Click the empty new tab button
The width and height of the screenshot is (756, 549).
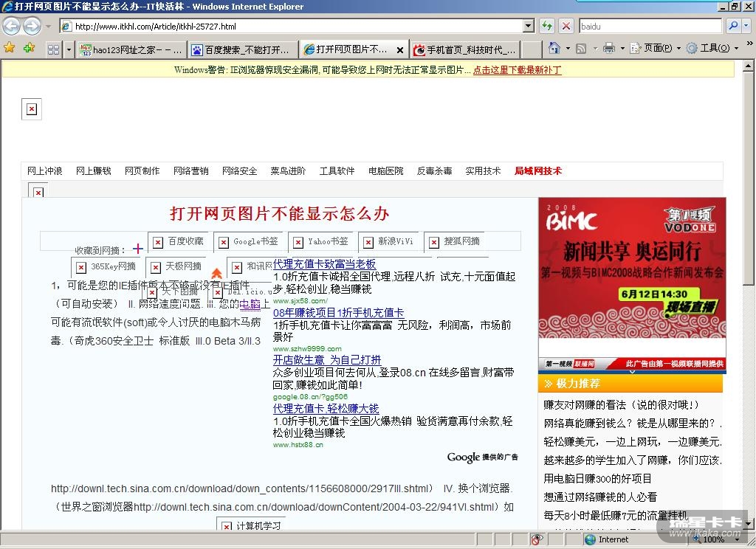(532, 49)
